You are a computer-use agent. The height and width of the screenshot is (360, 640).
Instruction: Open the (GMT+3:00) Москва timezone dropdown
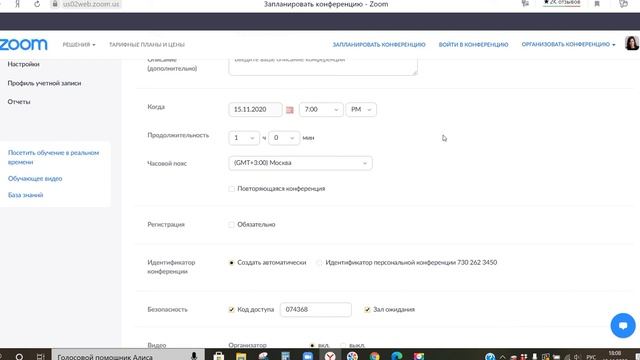point(300,163)
